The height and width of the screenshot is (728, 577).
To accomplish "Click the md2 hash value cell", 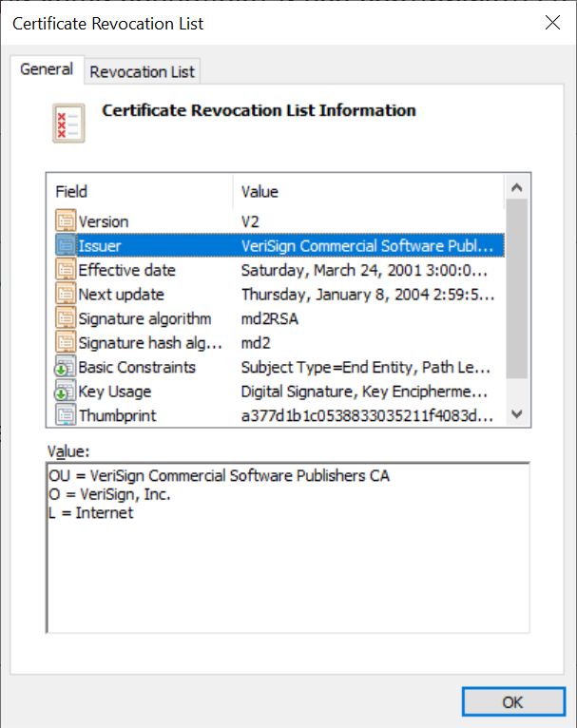I will tap(256, 343).
